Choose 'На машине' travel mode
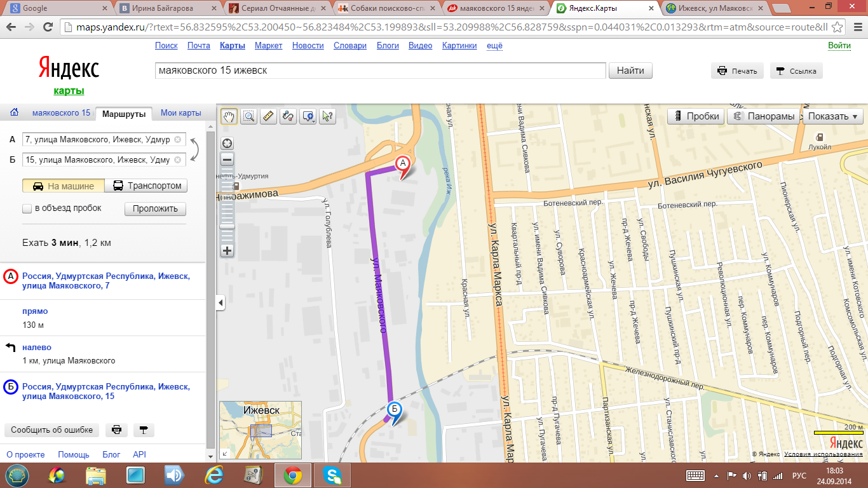 (x=63, y=186)
